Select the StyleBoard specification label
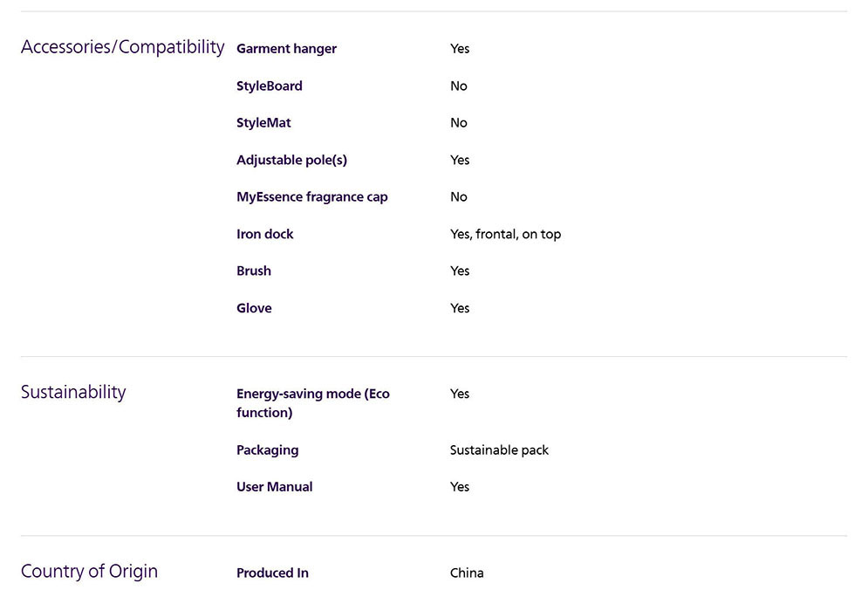 click(269, 86)
